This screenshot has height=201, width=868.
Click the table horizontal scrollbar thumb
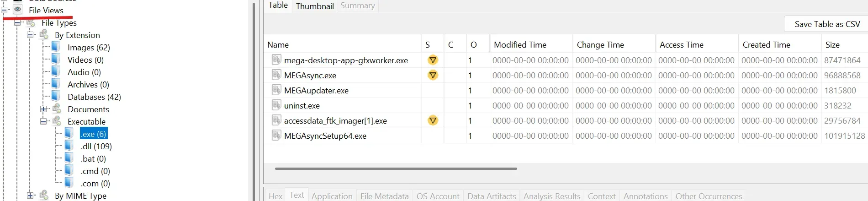pyautogui.click(x=396, y=168)
